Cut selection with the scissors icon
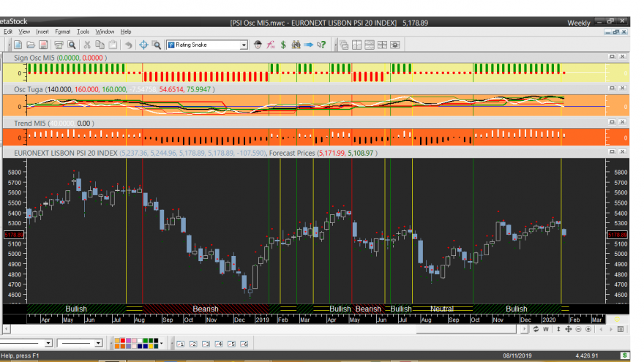 coord(87,45)
